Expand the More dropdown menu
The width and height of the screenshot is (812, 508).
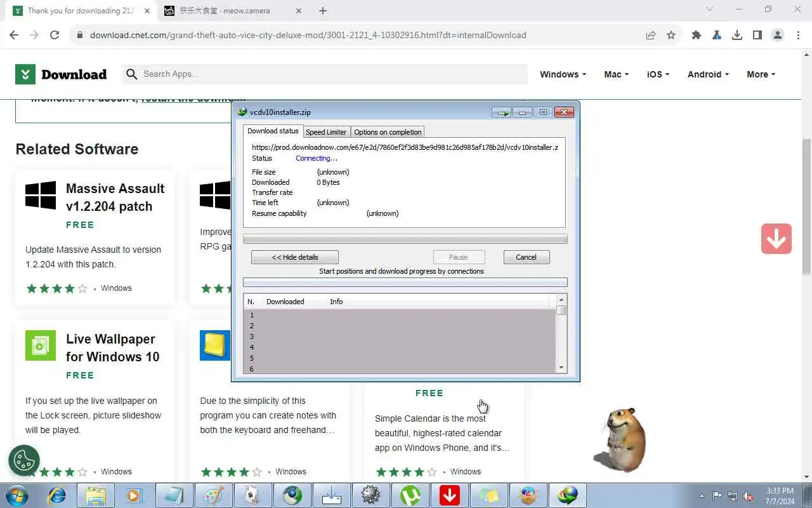[x=761, y=74]
